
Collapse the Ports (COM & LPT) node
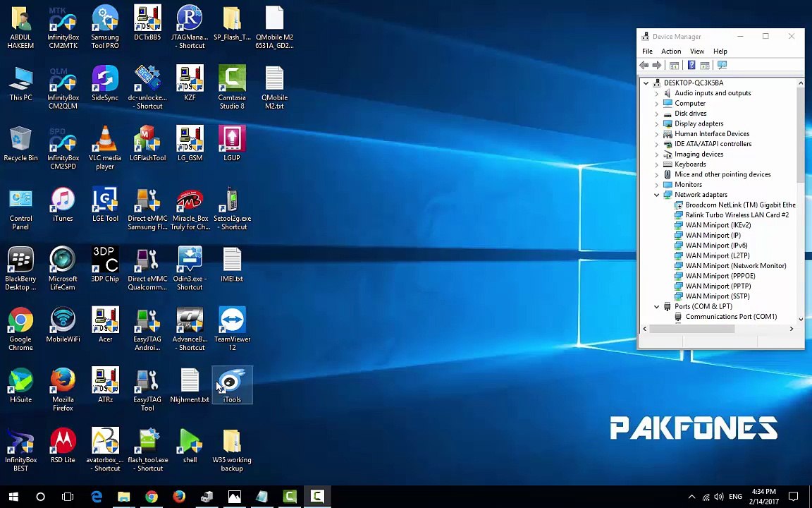(x=657, y=306)
